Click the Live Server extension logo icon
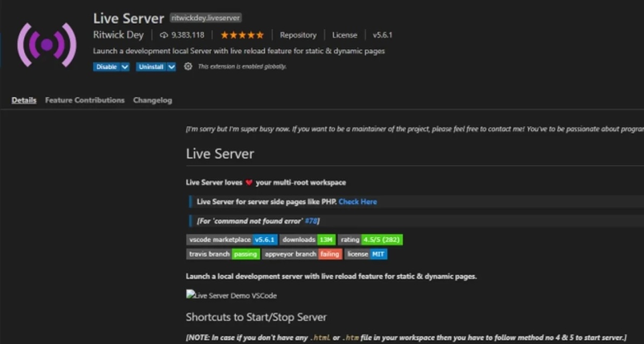The height and width of the screenshot is (344, 644). [47, 45]
